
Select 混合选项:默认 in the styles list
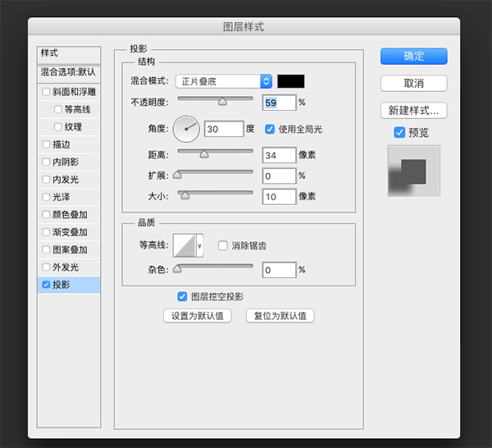[x=69, y=72]
